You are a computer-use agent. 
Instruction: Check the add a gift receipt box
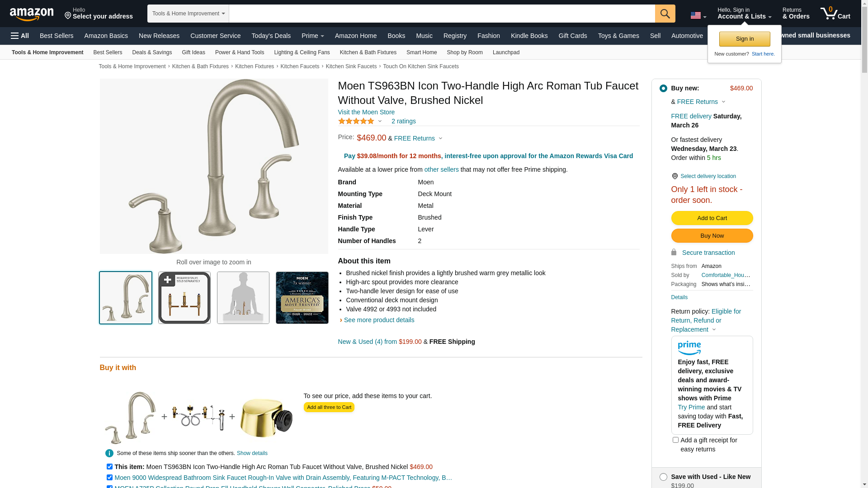pos(675,440)
